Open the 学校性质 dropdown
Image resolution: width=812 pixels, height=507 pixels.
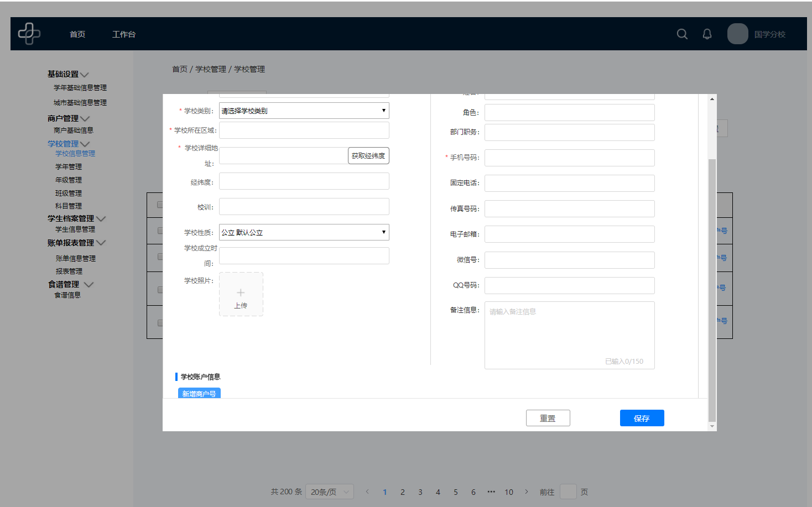click(x=304, y=232)
